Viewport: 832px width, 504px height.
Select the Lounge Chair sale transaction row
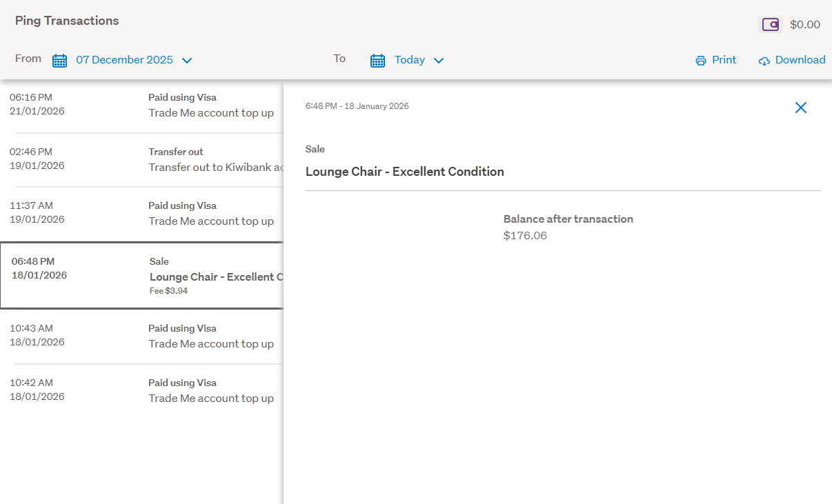[x=141, y=276]
